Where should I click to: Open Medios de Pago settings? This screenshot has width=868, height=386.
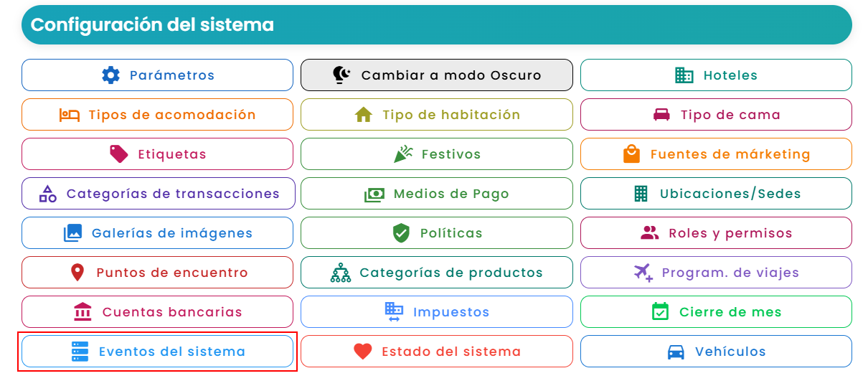(x=437, y=194)
